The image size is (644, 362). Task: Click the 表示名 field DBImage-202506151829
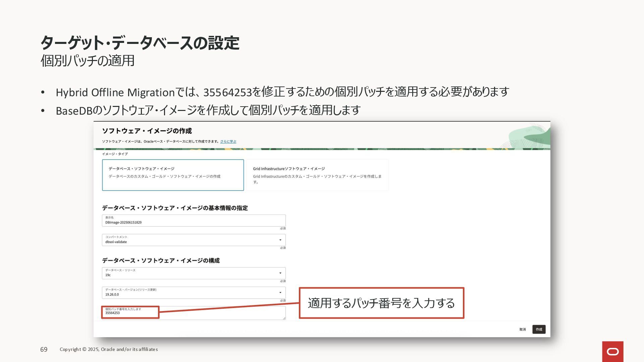194,221
